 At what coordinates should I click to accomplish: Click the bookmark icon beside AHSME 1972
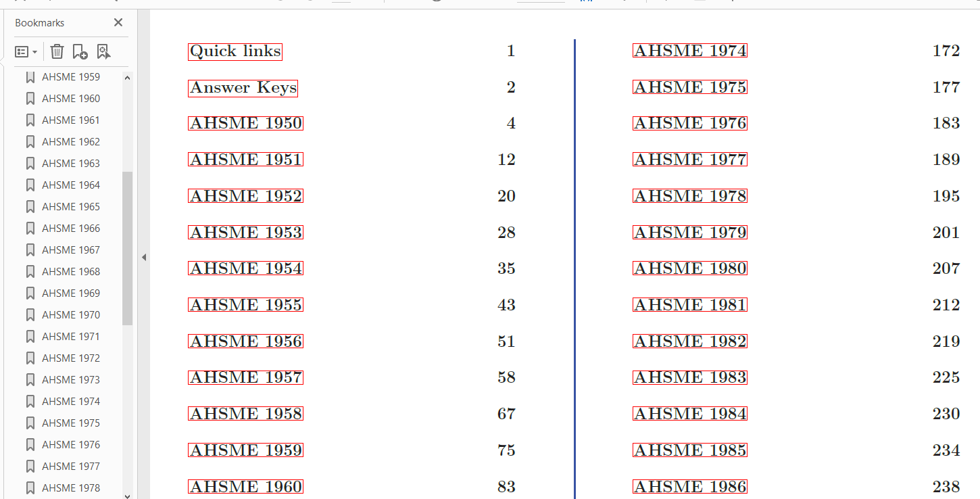(30, 358)
